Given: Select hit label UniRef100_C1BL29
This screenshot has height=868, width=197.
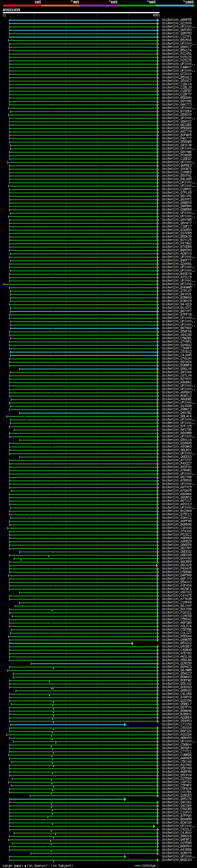Looking at the screenshot, I should (177, 88).
